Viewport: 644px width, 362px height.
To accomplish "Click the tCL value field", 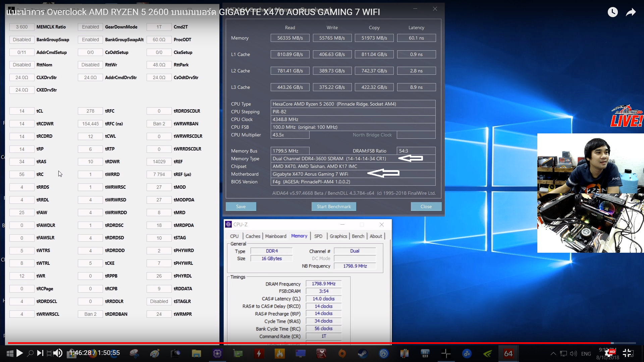I will [x=22, y=111].
